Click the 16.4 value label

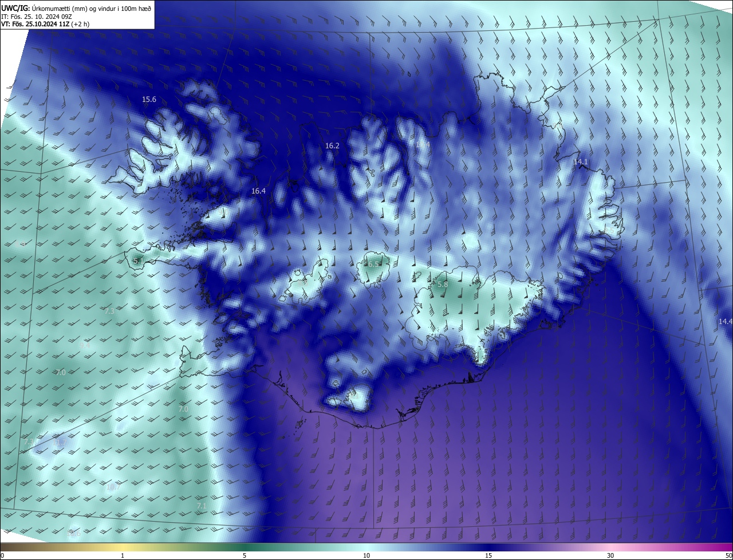pos(258,191)
